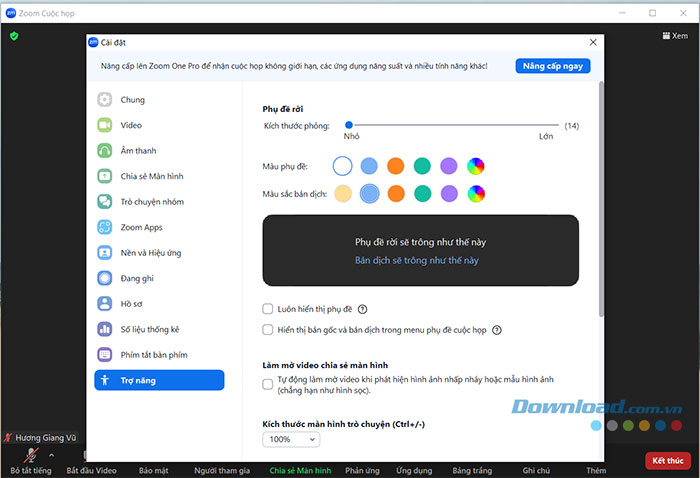
Task: Click help icon beside Luôn hiển thị phụ đề
Action: point(362,309)
